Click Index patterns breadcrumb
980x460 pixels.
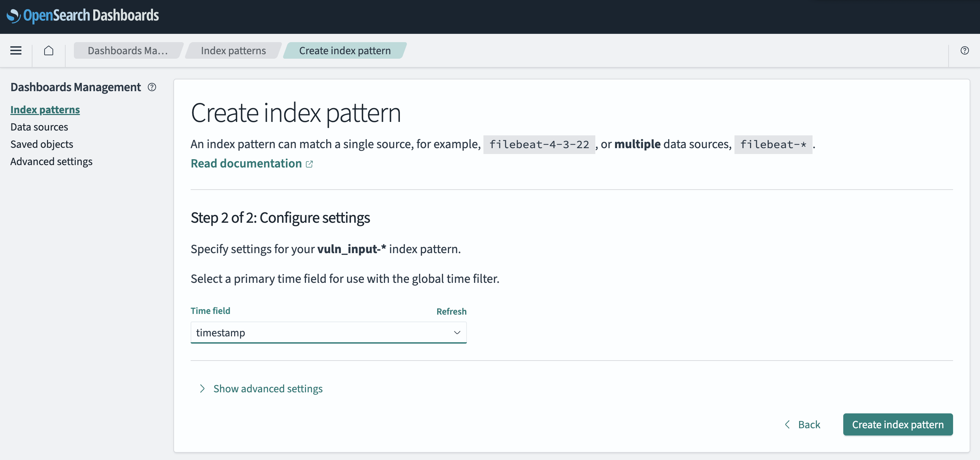coord(233,51)
